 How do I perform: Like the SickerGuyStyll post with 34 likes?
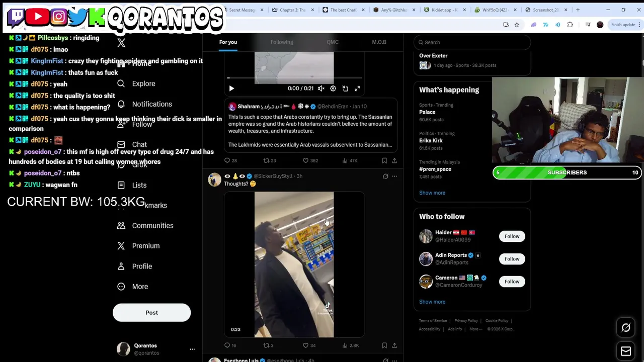coord(309,345)
